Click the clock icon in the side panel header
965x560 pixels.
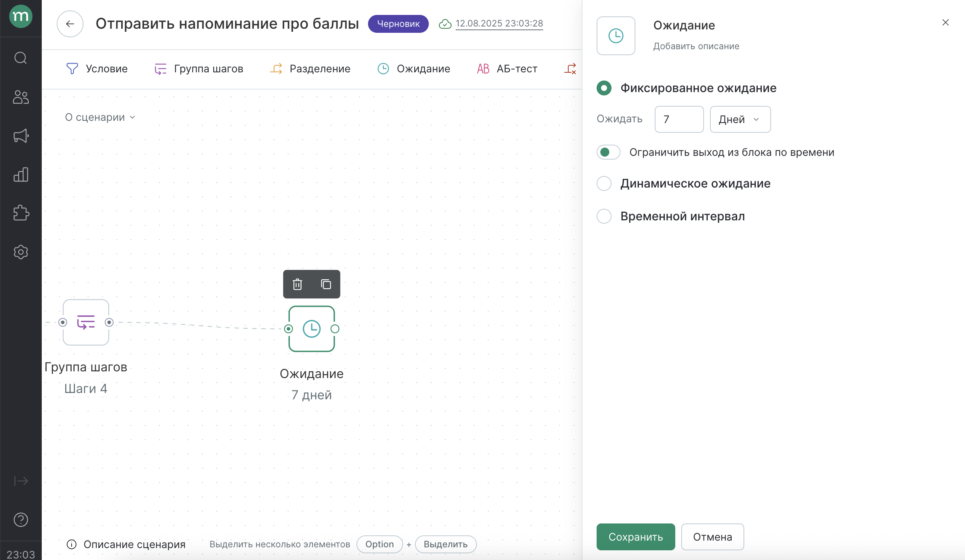616,35
